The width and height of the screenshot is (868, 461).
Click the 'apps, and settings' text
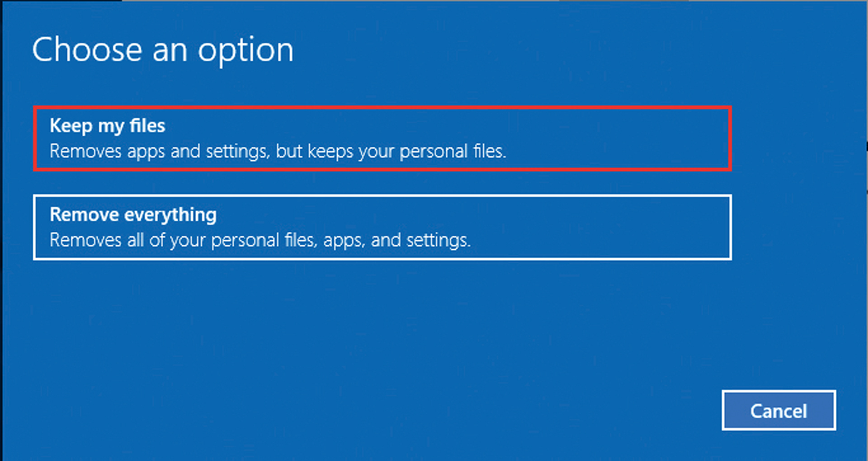(396, 240)
